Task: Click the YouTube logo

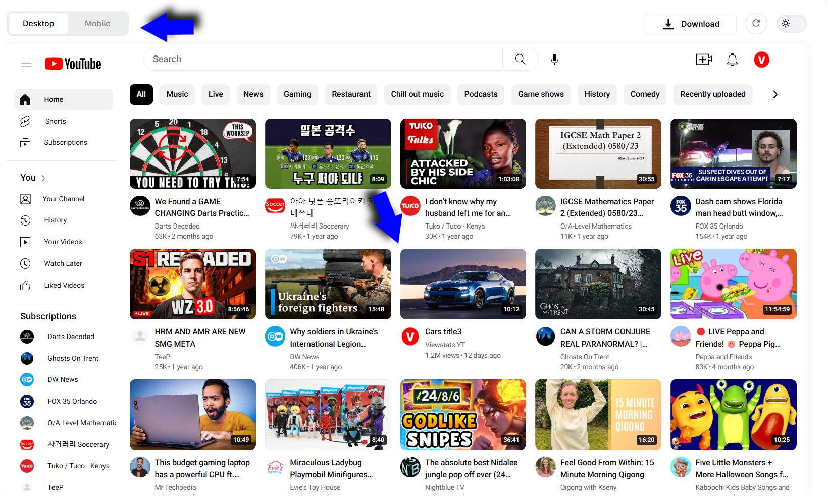Action: pos(73,64)
